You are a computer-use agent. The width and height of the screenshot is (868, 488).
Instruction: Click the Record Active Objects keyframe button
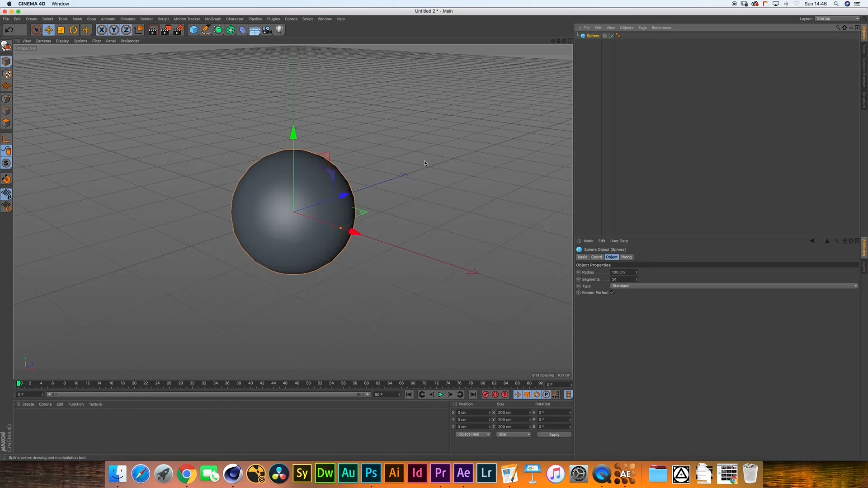(486, 394)
